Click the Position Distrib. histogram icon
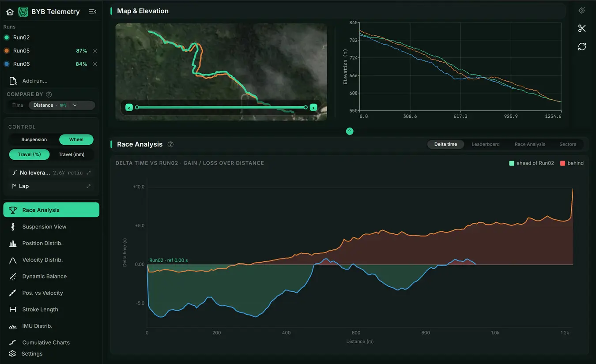 13,244
